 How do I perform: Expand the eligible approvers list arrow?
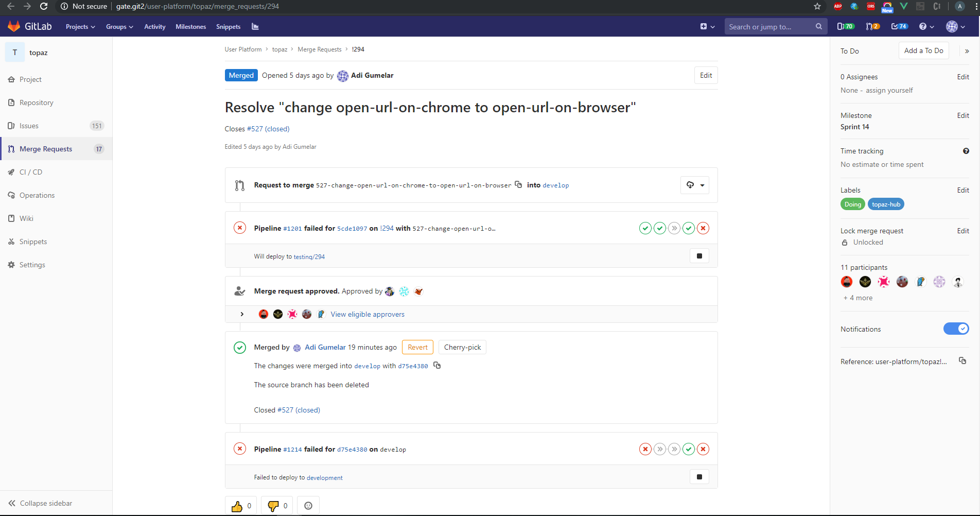242,314
